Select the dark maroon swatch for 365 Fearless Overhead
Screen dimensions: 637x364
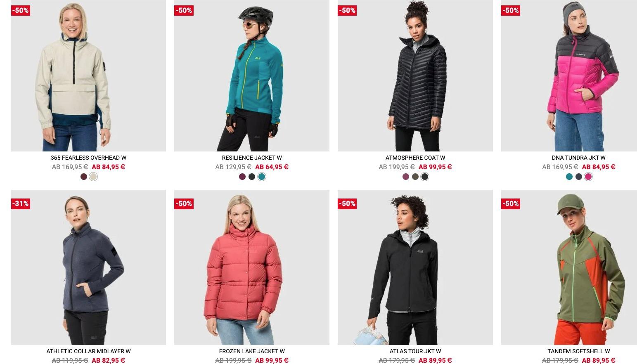[84, 177]
